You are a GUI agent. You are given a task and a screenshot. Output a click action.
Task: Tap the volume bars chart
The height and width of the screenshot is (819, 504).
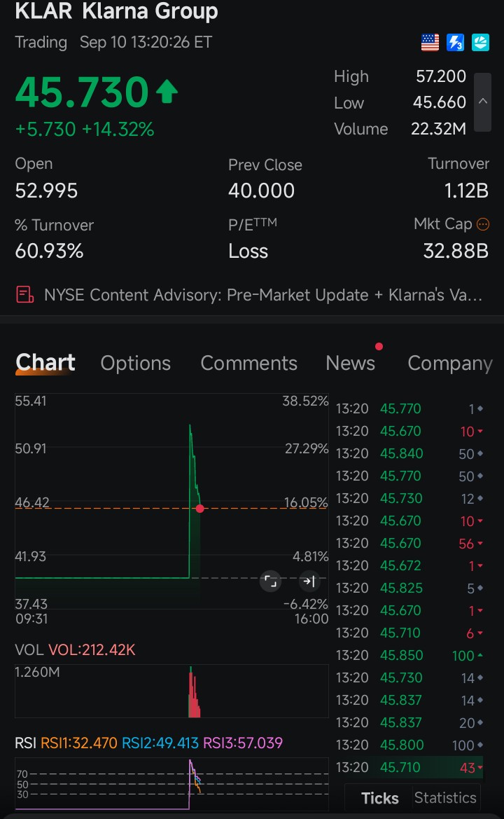coord(171,691)
